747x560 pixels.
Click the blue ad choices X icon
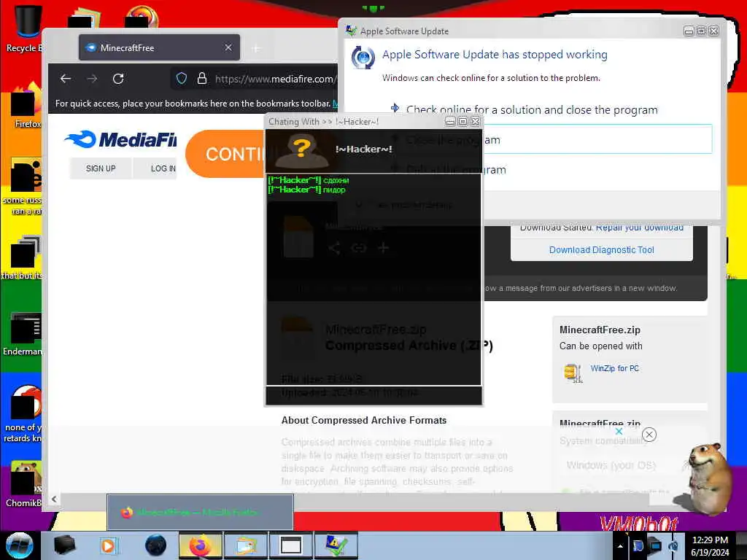click(619, 431)
